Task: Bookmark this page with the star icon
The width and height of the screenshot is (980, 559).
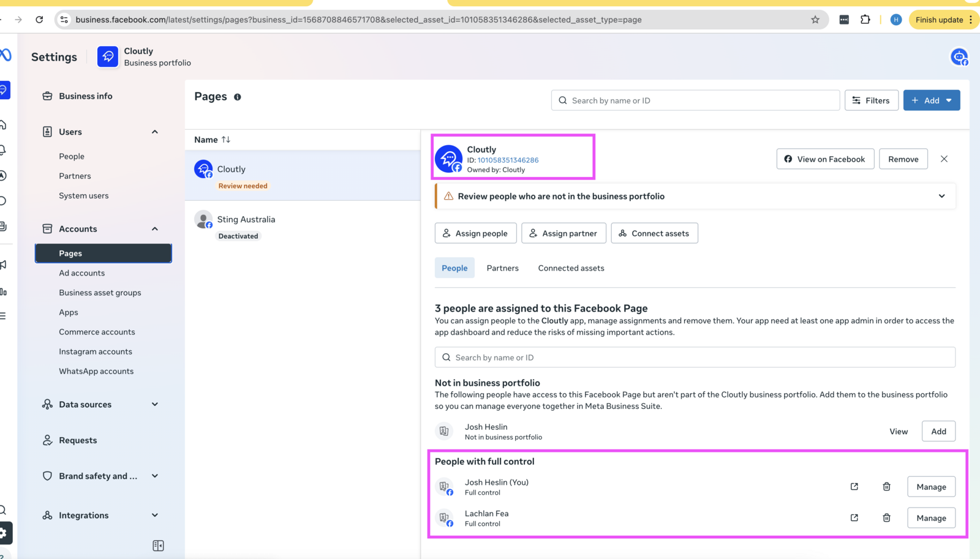Action: click(x=815, y=20)
